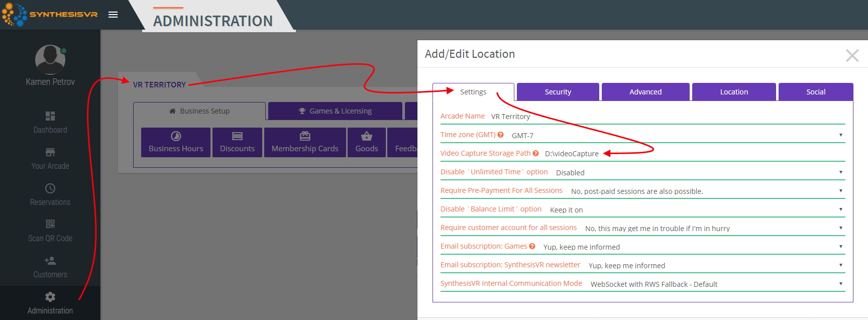868x320 pixels.
Task: Open the Dashboard sidebar icon
Action: [x=50, y=116]
